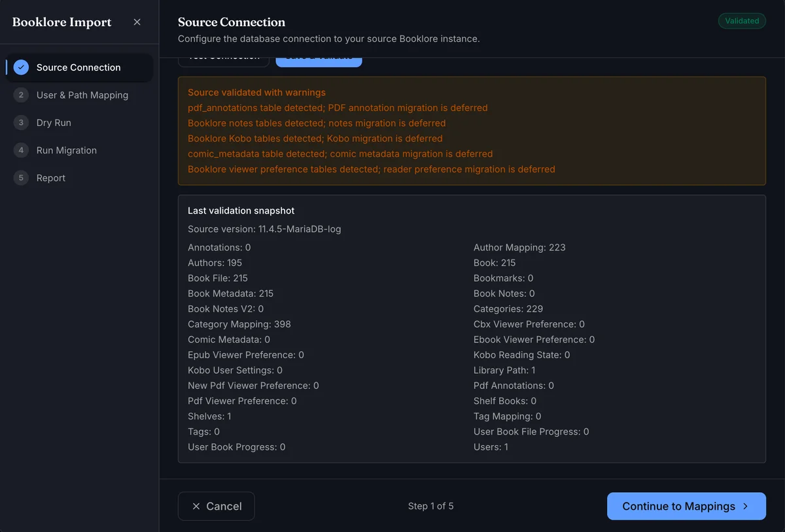Click 'Ebook Viewer Preference: 0' entry
Viewport: 785px width, 532px height.
534,340
